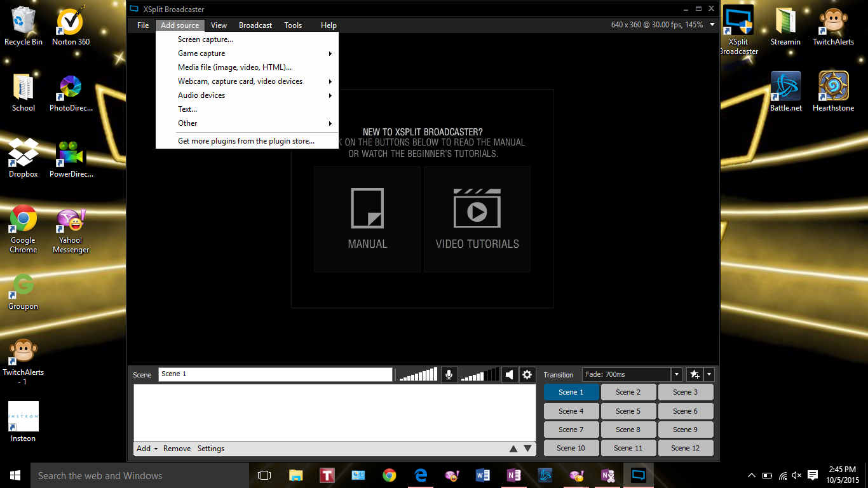
Task: Open audio settings via the gear icon
Action: point(527,374)
